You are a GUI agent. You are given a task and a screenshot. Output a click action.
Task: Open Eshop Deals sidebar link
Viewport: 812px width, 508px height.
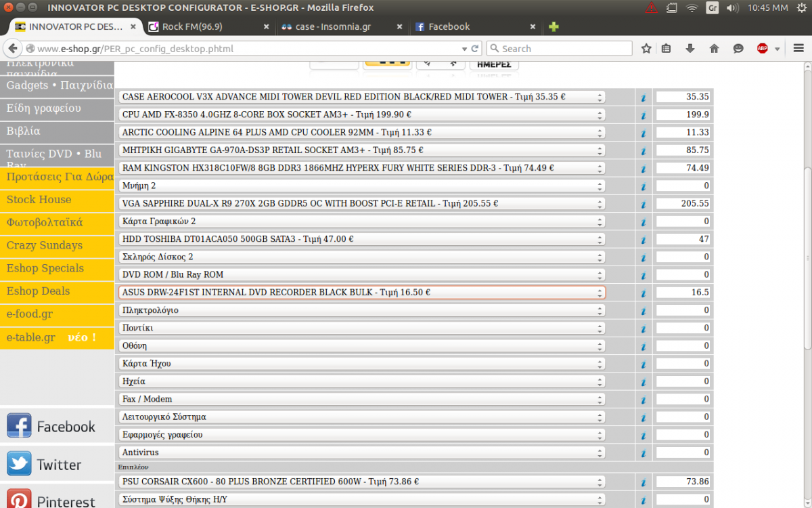(x=57, y=291)
